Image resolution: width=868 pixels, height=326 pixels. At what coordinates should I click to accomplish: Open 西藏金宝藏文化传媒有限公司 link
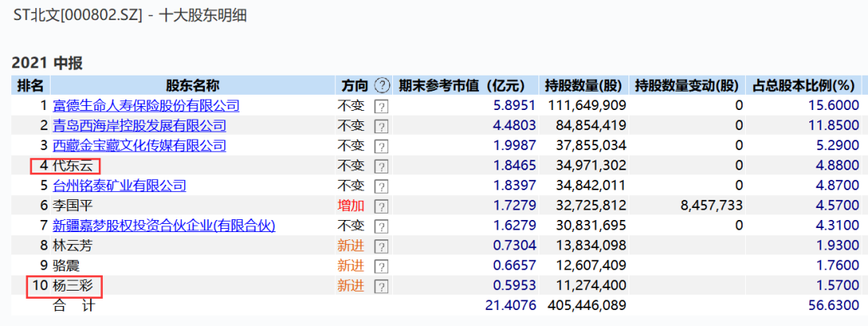coord(139,145)
